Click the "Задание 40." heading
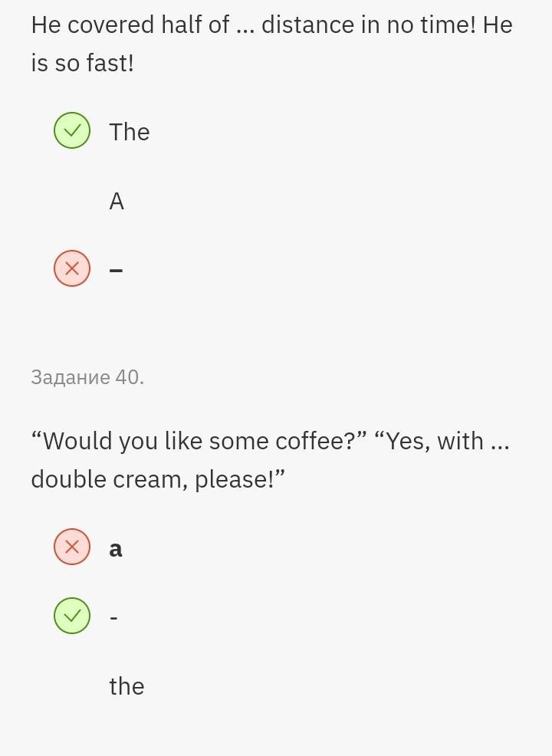 coord(87,377)
